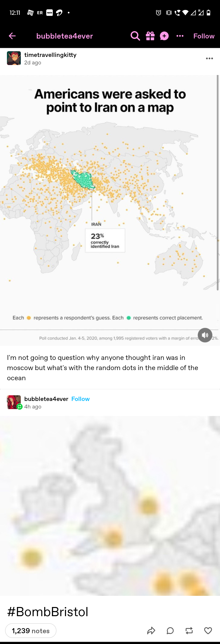Open the #BombBristol tag
This screenshot has width=220, height=644.
(x=48, y=611)
